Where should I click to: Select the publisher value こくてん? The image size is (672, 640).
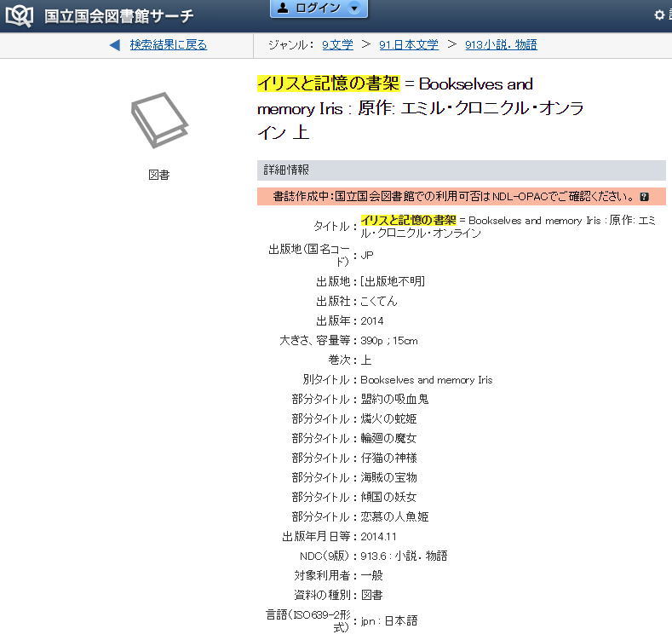[379, 301]
